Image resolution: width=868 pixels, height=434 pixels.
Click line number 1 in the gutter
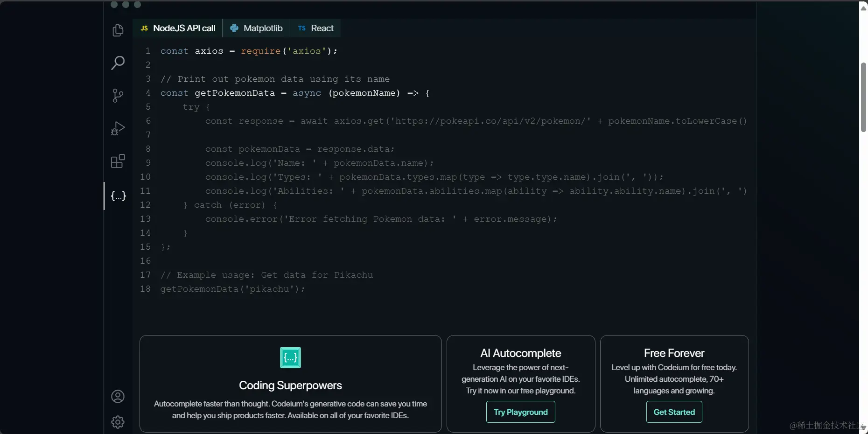148,51
